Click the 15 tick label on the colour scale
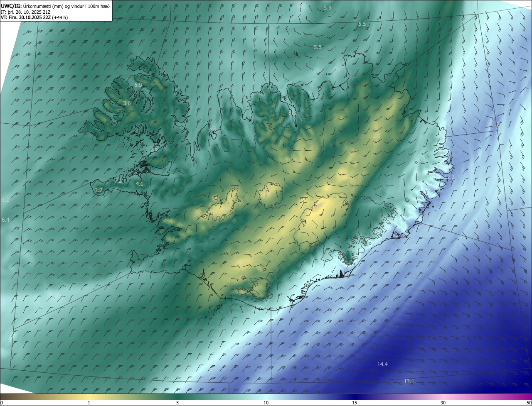Screen dimensions: 532x406 (355, 403)
